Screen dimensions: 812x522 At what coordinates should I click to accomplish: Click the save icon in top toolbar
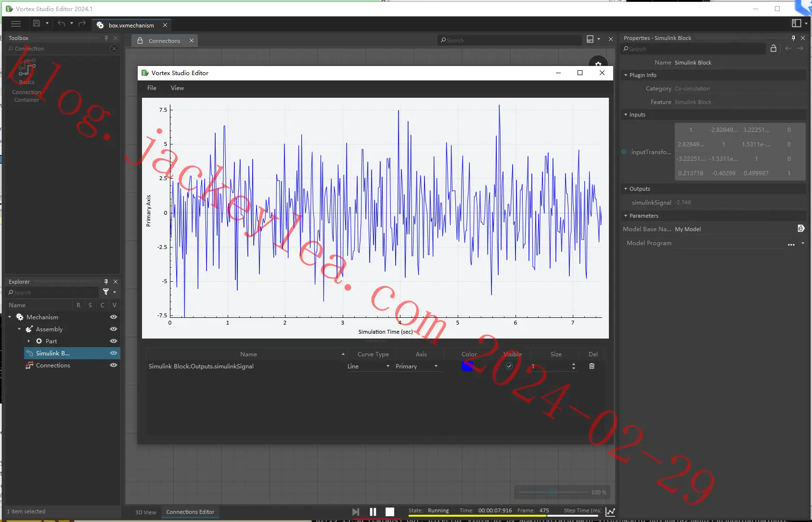tap(37, 23)
